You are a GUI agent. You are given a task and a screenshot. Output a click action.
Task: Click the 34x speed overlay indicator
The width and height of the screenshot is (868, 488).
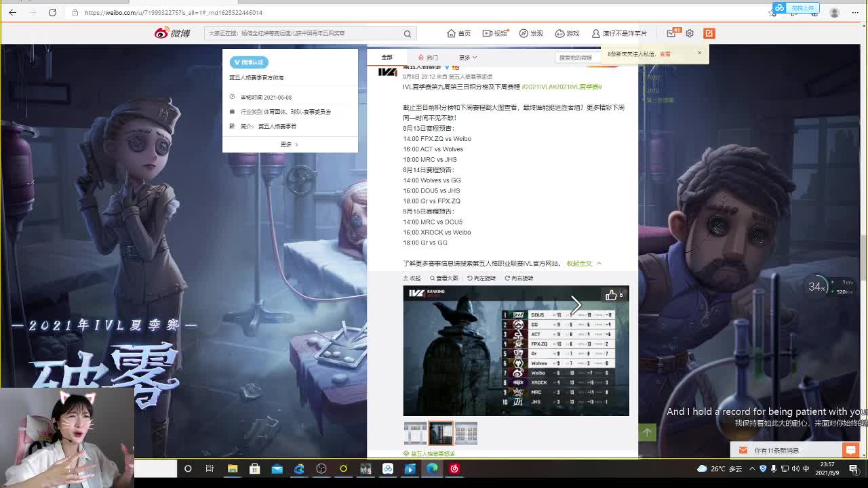pyautogui.click(x=817, y=287)
